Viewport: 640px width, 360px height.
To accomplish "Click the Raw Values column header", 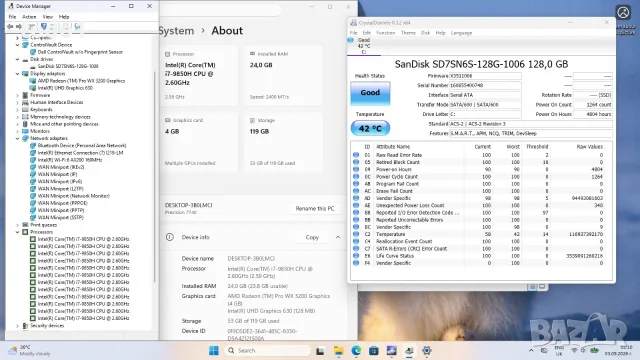I will pos(589,147).
